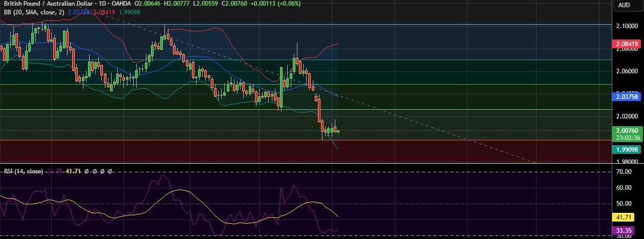Select the RSI (14, close) indicator legend
644x239 pixels.
coord(22,171)
